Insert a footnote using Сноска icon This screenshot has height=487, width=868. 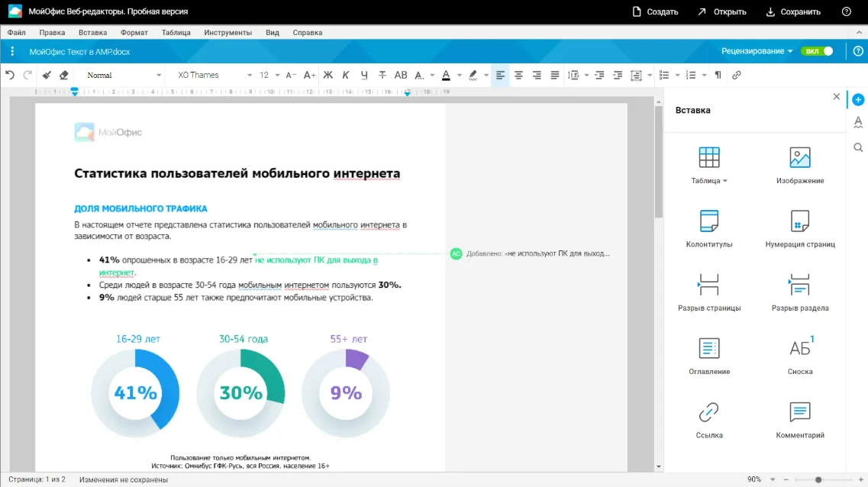[799, 348]
